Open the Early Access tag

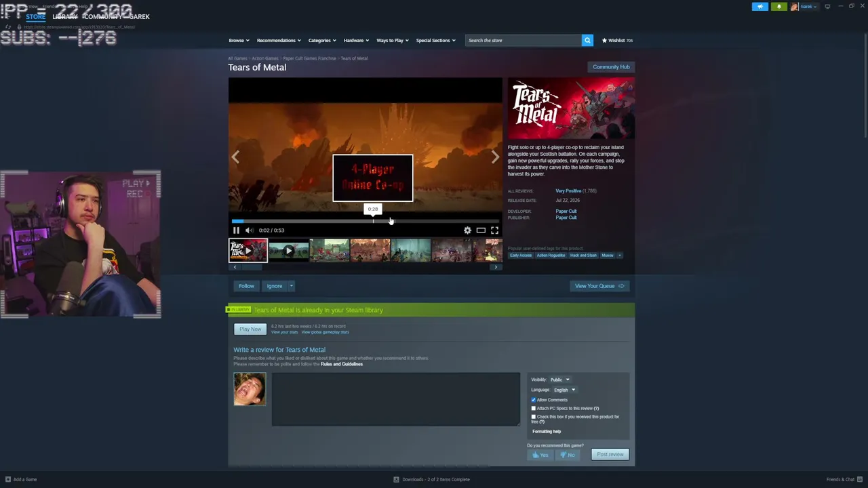pyautogui.click(x=521, y=256)
